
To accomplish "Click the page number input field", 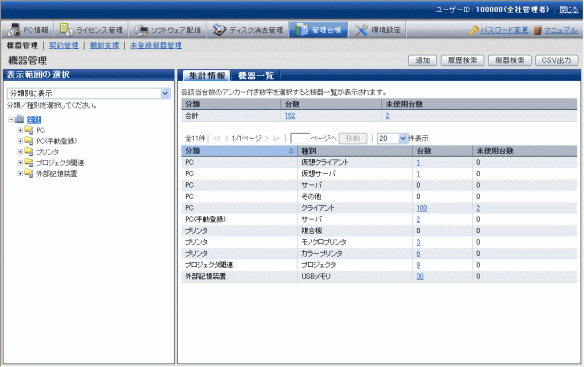I will (x=300, y=138).
